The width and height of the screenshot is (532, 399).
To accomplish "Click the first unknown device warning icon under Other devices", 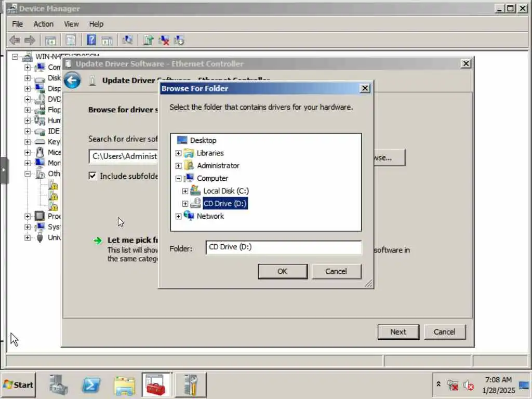I will [53, 185].
